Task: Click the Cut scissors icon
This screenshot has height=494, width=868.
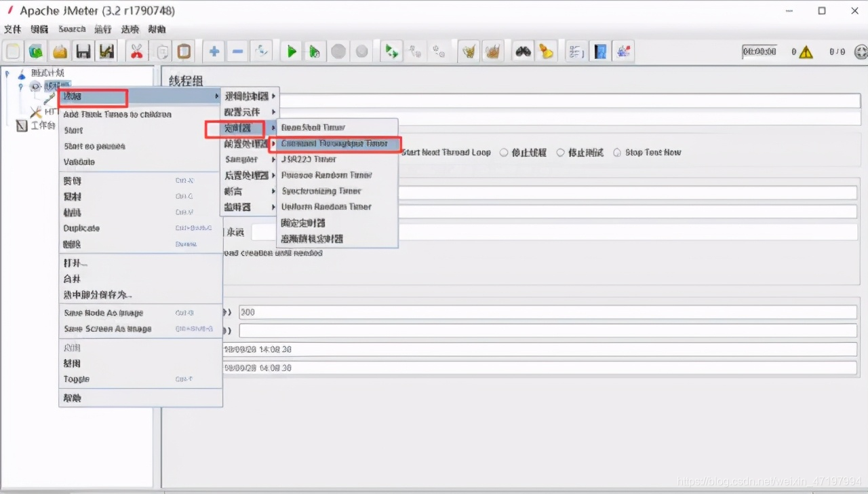Action: point(136,51)
